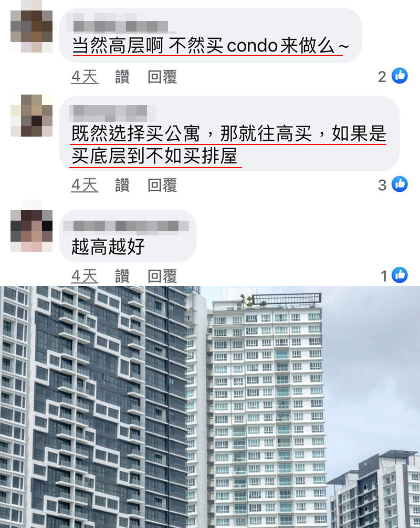Click the like reaction icon on the second comment

click(x=400, y=184)
